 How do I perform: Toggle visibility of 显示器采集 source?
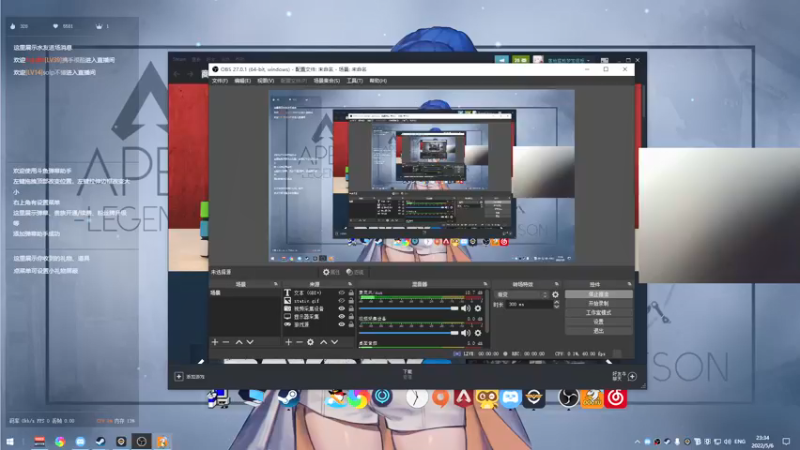pos(341,317)
